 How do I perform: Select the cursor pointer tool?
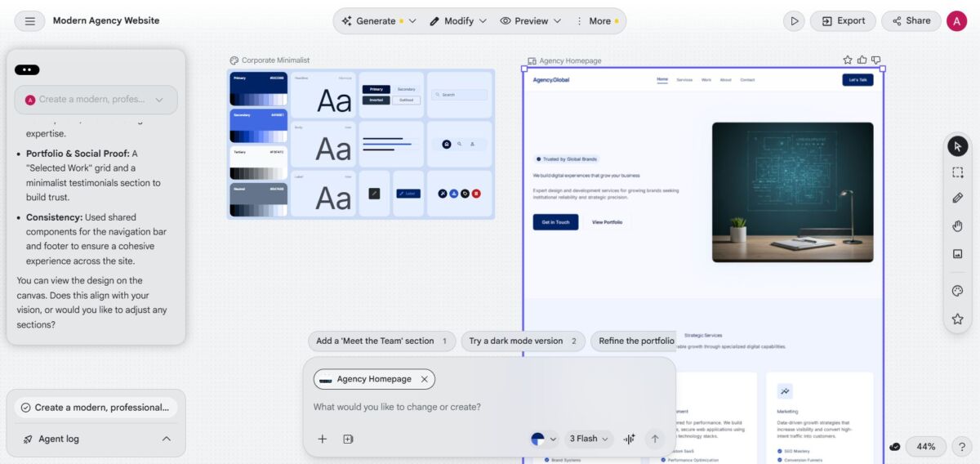(957, 146)
